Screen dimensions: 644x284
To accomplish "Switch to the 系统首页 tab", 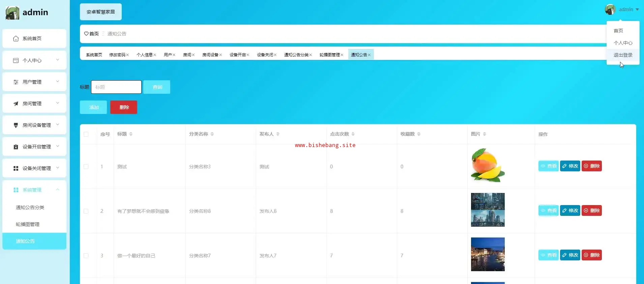I will [94, 55].
